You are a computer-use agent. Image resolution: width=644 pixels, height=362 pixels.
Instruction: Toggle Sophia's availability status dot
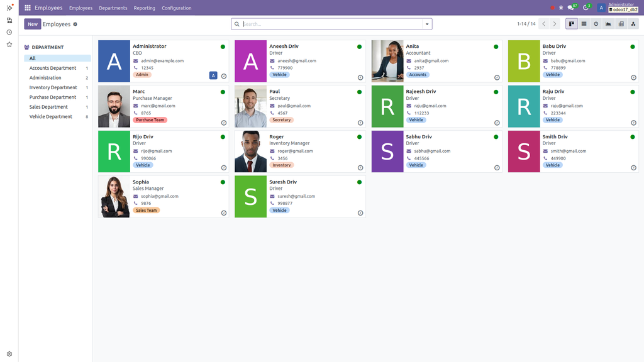[x=223, y=182]
